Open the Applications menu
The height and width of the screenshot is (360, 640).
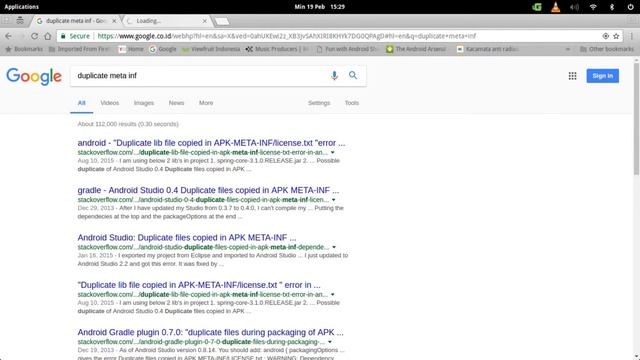[22, 7]
